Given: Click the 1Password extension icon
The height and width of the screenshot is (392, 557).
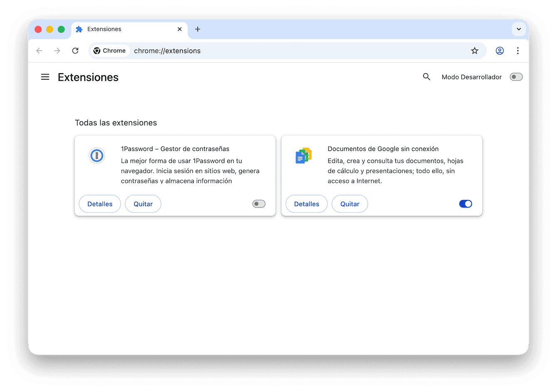Looking at the screenshot, I should click(x=96, y=155).
